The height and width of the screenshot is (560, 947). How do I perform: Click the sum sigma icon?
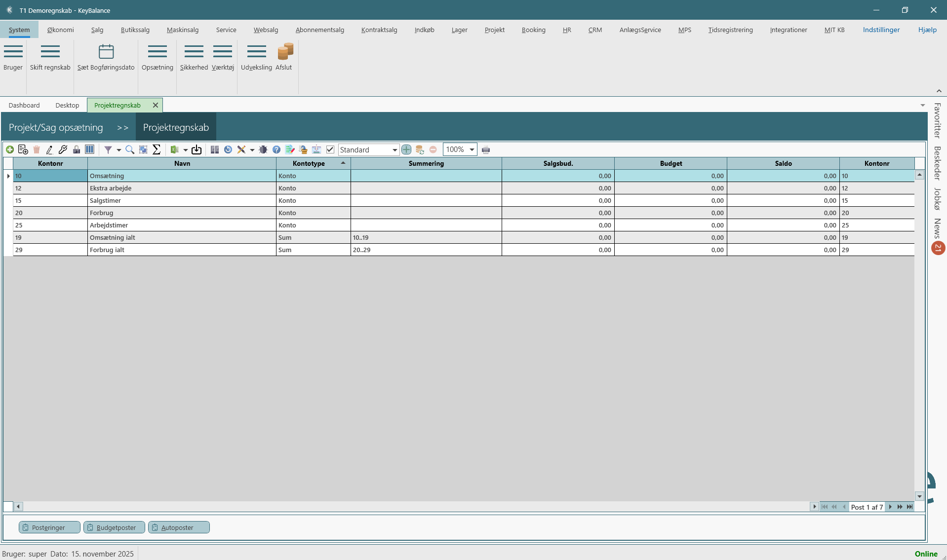tap(157, 149)
